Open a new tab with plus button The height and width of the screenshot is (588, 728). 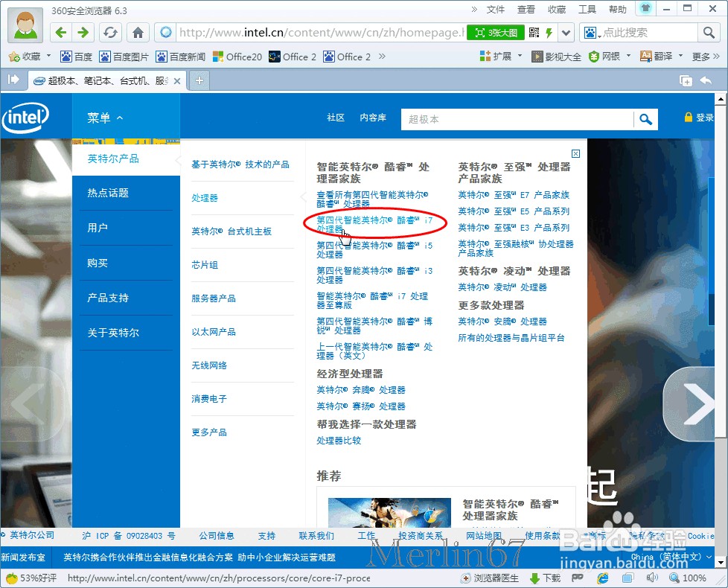coord(199,80)
